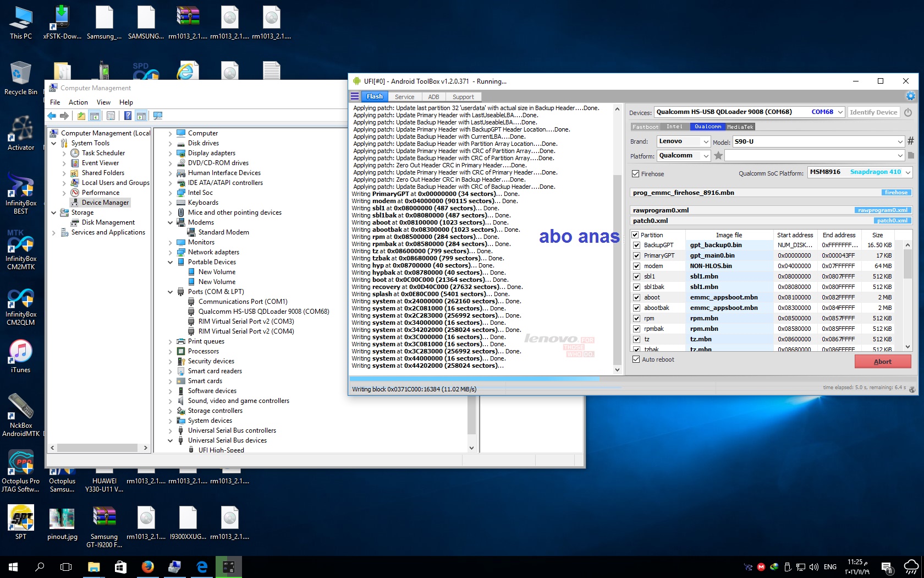
Task: Open Firefox from the taskbar
Action: (148, 566)
